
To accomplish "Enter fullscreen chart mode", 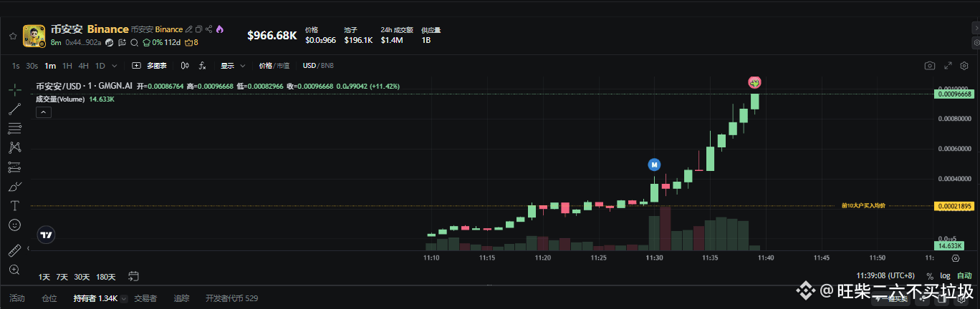I will tap(948, 66).
